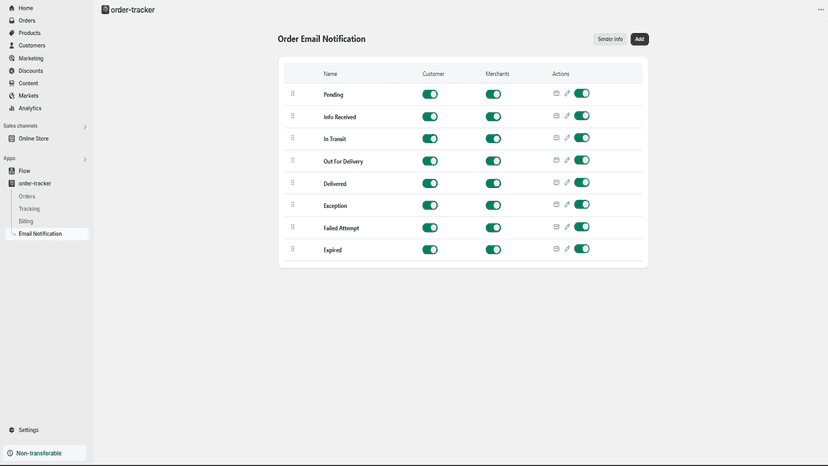Click the edit pencil icon for Info Received
Image resolution: width=828 pixels, height=466 pixels.
click(x=567, y=116)
